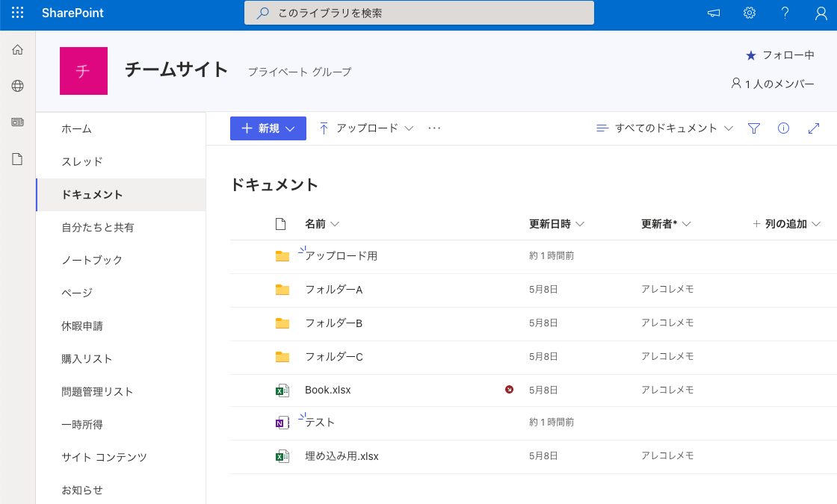This screenshot has width=837, height=504.
Task: Click the help question mark icon
Action: point(785,13)
